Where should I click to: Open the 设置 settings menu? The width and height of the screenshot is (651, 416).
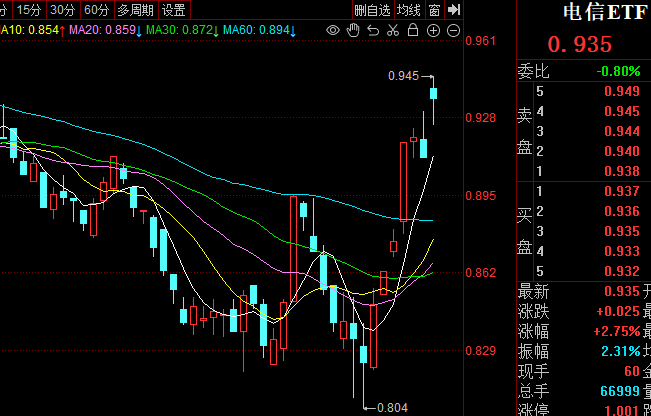(174, 10)
